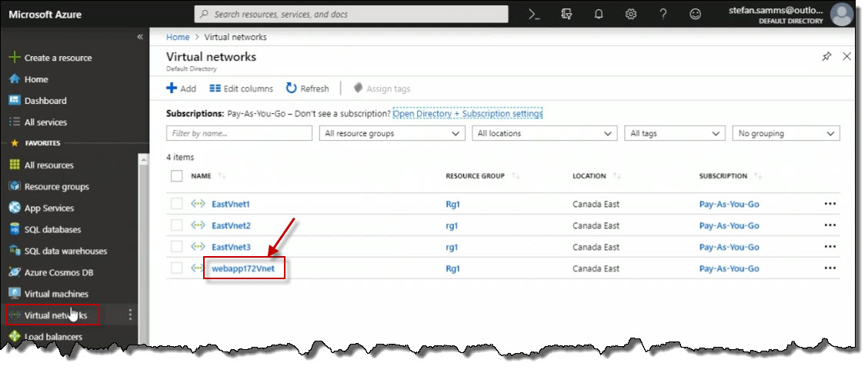The width and height of the screenshot is (868, 373).
Task: Sort by Name column arrows
Action: click(x=222, y=176)
